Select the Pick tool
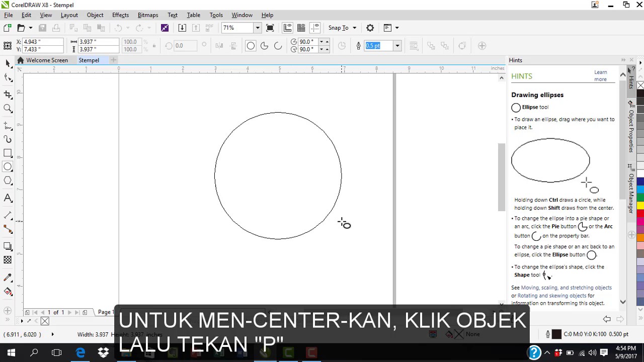The width and height of the screenshot is (644, 362). point(8,63)
